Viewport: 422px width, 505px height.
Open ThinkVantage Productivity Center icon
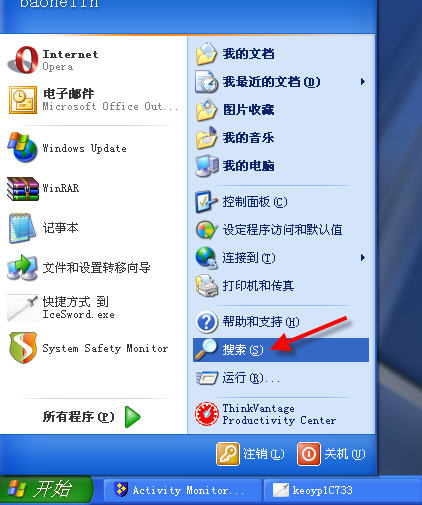[207, 414]
